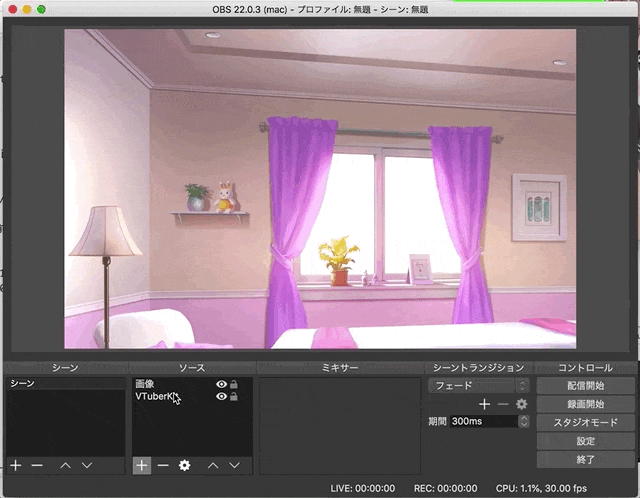This screenshot has width=640, height=498.
Task: Move source up with arrow icon
Action: (x=213, y=465)
